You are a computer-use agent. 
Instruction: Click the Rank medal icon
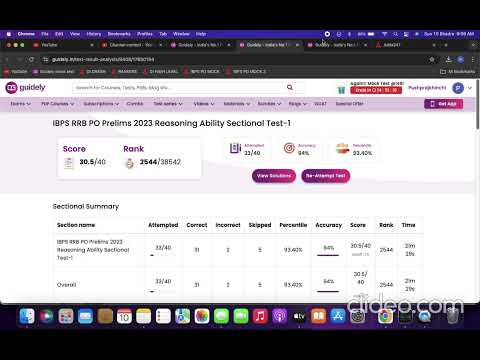[130, 163]
